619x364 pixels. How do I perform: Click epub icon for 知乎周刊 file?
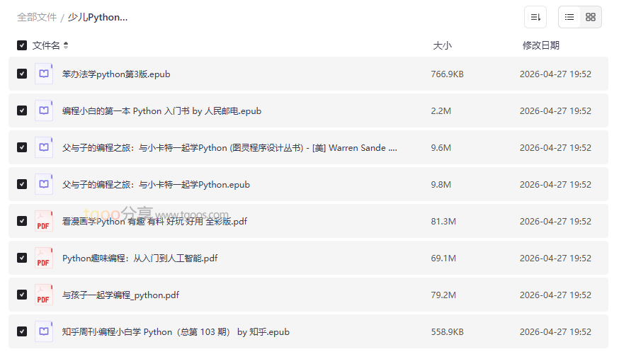click(x=44, y=331)
